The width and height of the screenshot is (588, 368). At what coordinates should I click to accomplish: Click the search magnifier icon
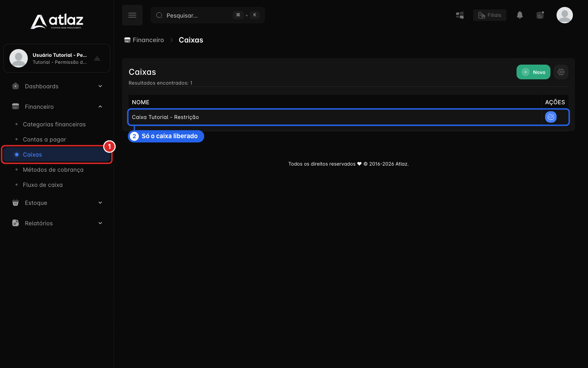[159, 15]
